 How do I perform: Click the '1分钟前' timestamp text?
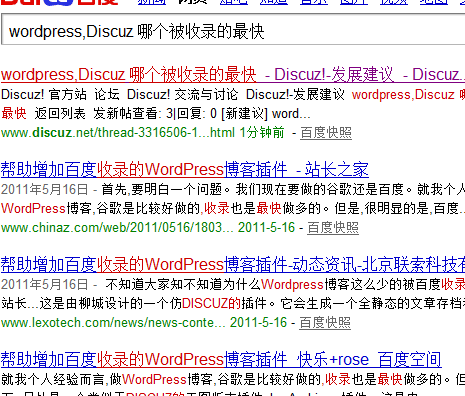(262, 133)
